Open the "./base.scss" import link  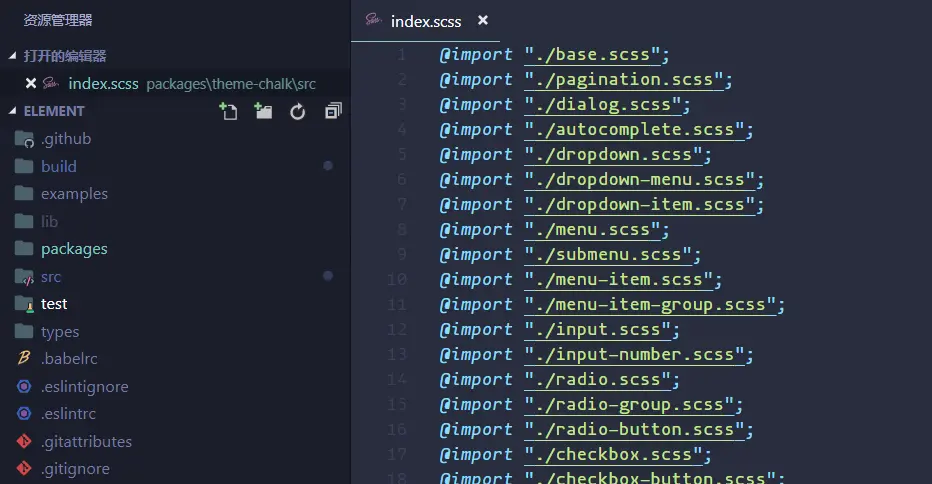[x=593, y=55]
